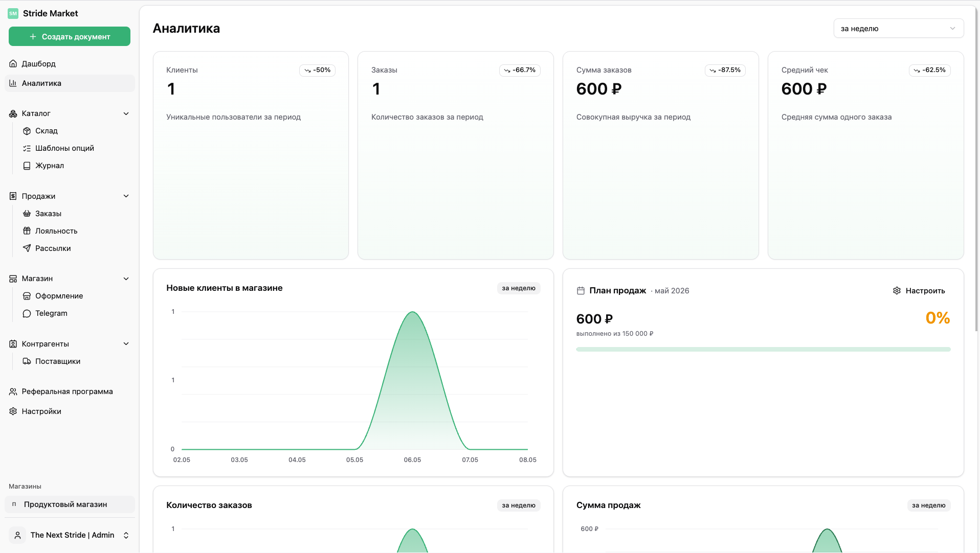Click the orange 0% completion value
This screenshot has width=980, height=553.
[938, 318]
